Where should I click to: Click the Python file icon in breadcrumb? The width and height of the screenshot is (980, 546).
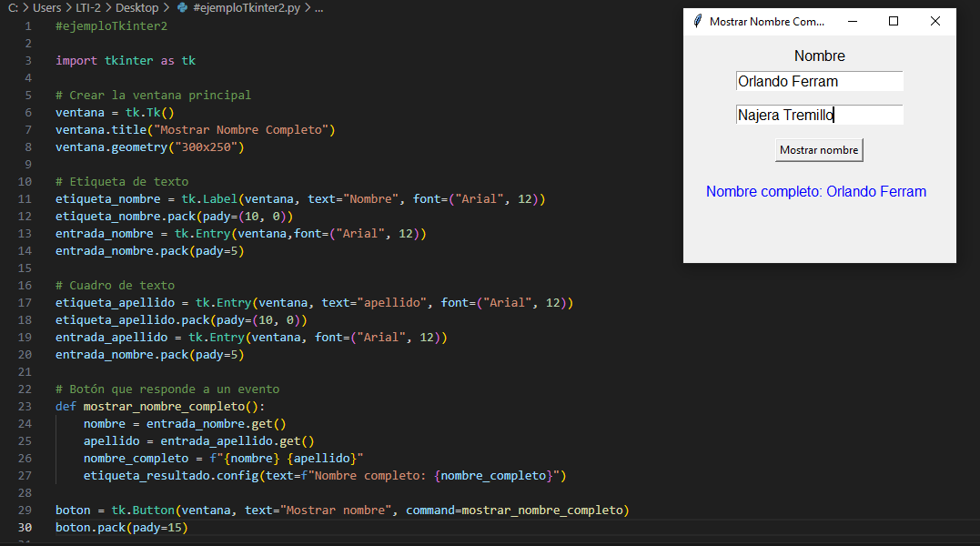183,7
